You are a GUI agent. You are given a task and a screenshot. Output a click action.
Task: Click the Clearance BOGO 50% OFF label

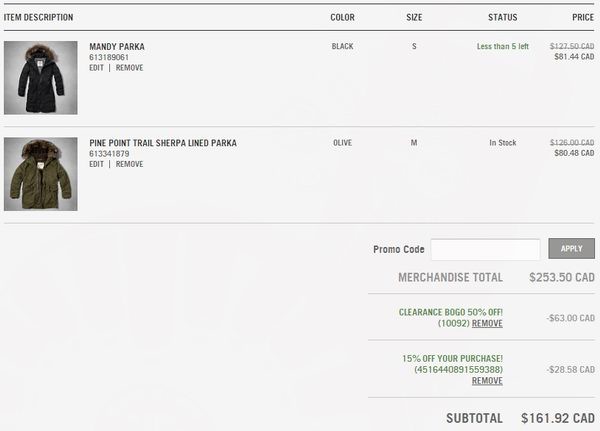pos(451,312)
